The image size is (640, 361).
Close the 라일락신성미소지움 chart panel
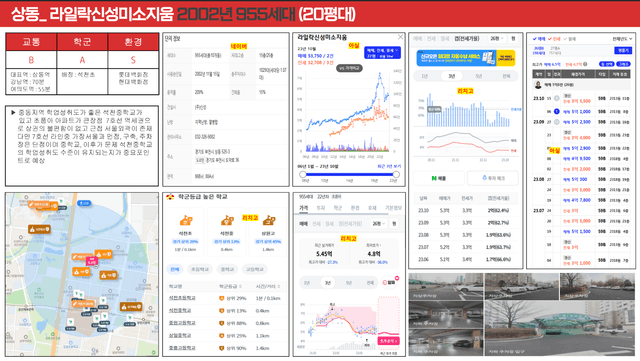400,37
